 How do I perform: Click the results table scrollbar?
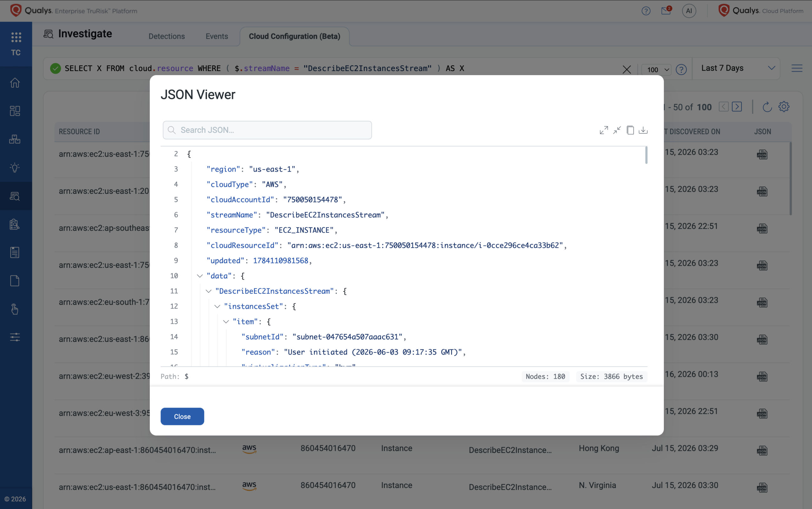[x=790, y=179]
